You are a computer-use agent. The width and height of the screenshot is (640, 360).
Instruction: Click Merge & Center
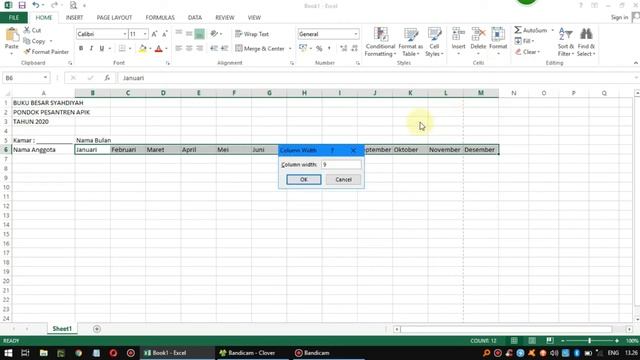pyautogui.click(x=260, y=49)
